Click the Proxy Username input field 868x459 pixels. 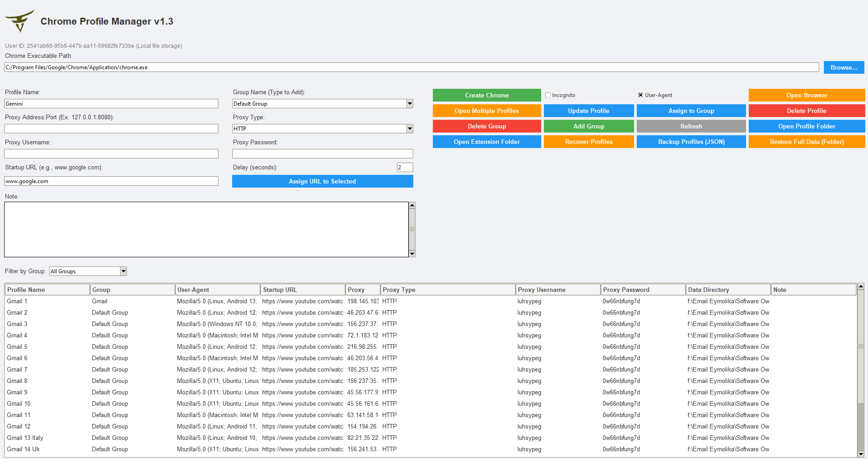coord(111,154)
